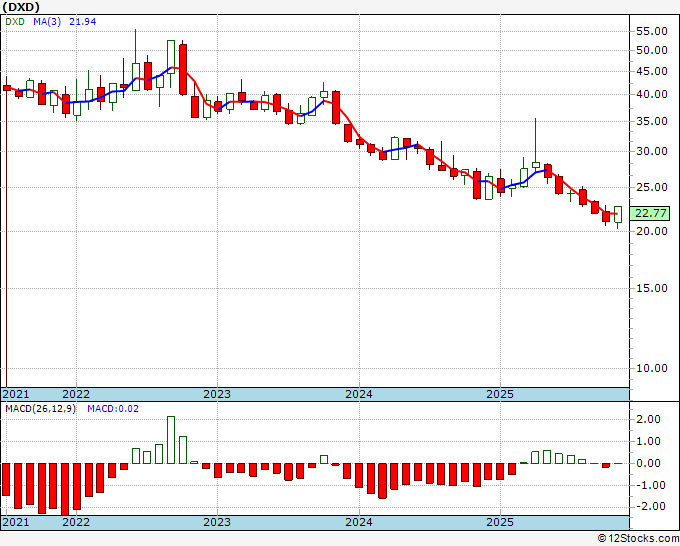The image size is (680, 546).
Task: Click the 55.00 price axis label
Action: (x=651, y=31)
